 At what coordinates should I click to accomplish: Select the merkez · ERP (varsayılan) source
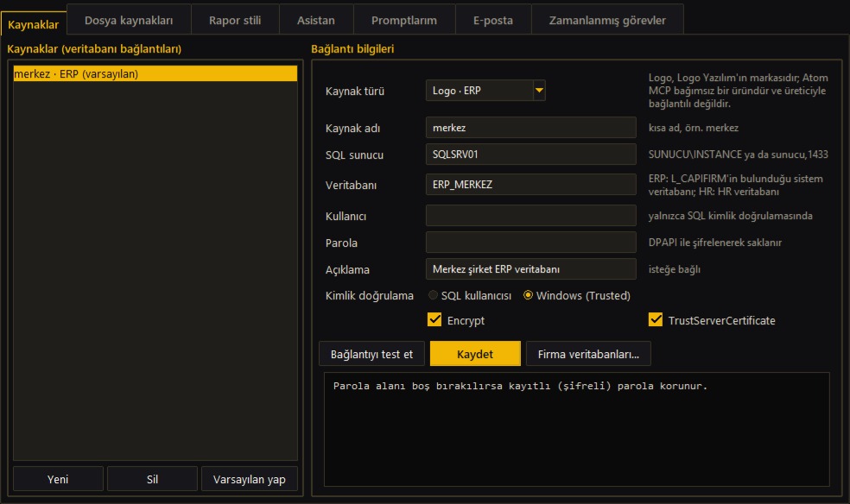[x=155, y=73]
